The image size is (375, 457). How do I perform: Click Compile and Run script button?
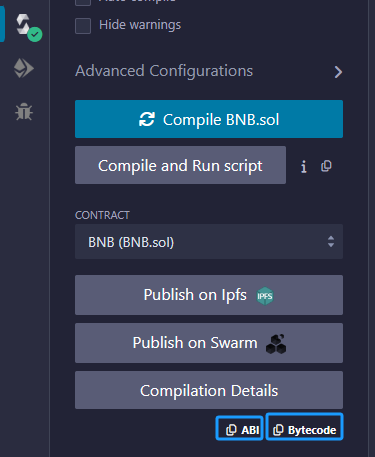click(x=180, y=165)
